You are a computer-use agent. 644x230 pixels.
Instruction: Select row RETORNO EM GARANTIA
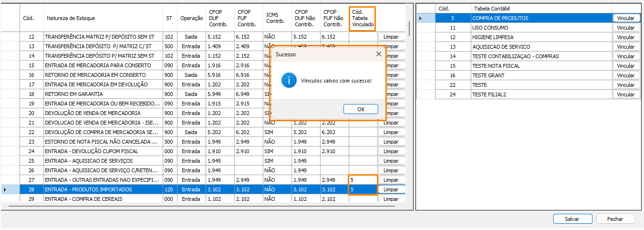202,94
